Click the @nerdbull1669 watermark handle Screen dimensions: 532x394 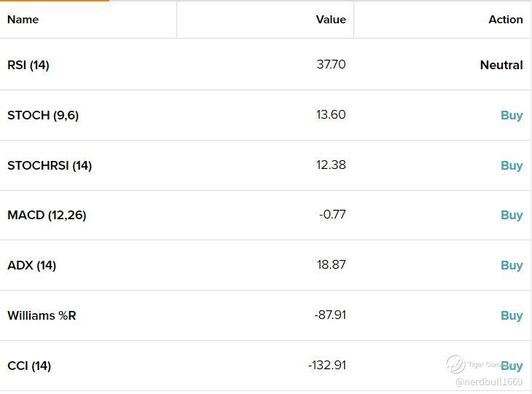489,382
